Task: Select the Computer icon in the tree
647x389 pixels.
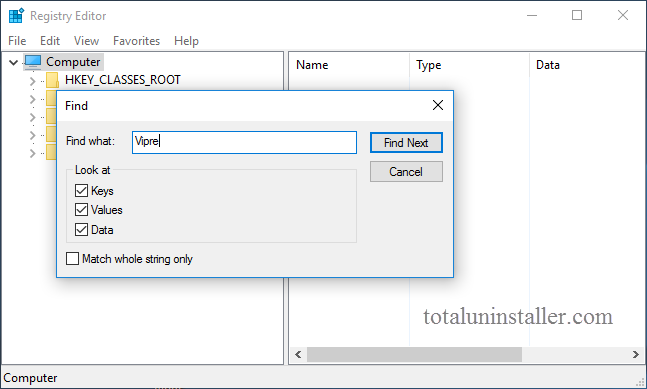Action: 33,62
